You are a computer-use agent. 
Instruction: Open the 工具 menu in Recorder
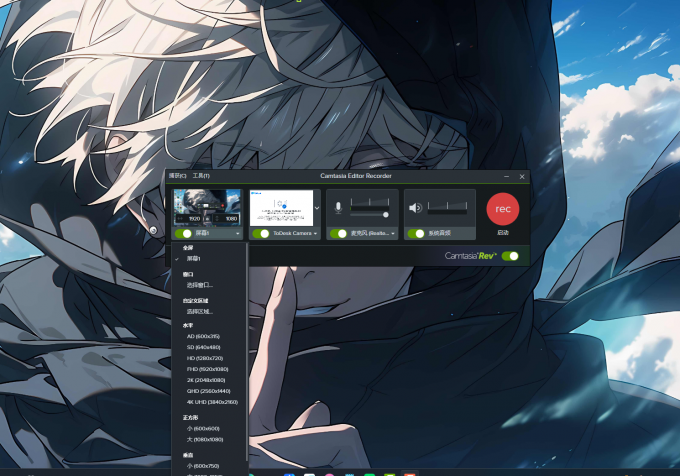[x=201, y=176]
